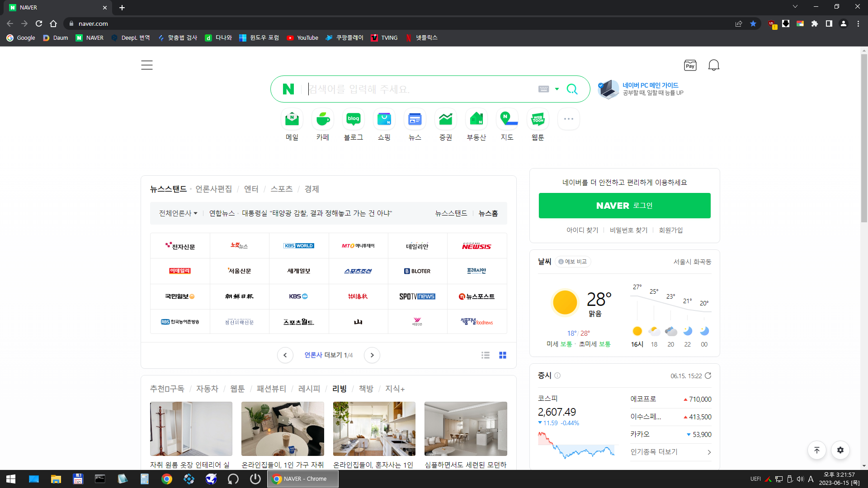Click scroll-to-top arrow button
Screen dimensions: 868x488
(x=816, y=450)
